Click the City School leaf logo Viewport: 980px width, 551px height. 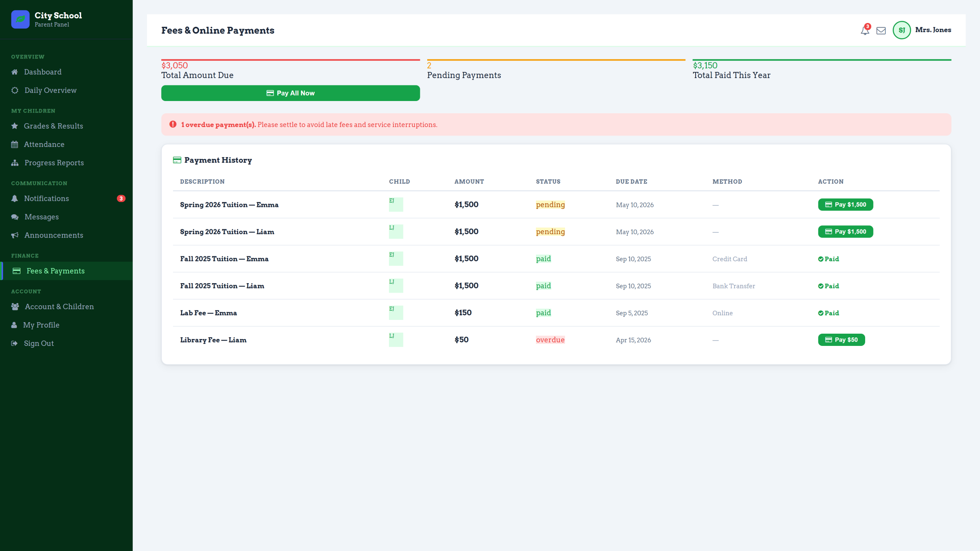pos(20,19)
